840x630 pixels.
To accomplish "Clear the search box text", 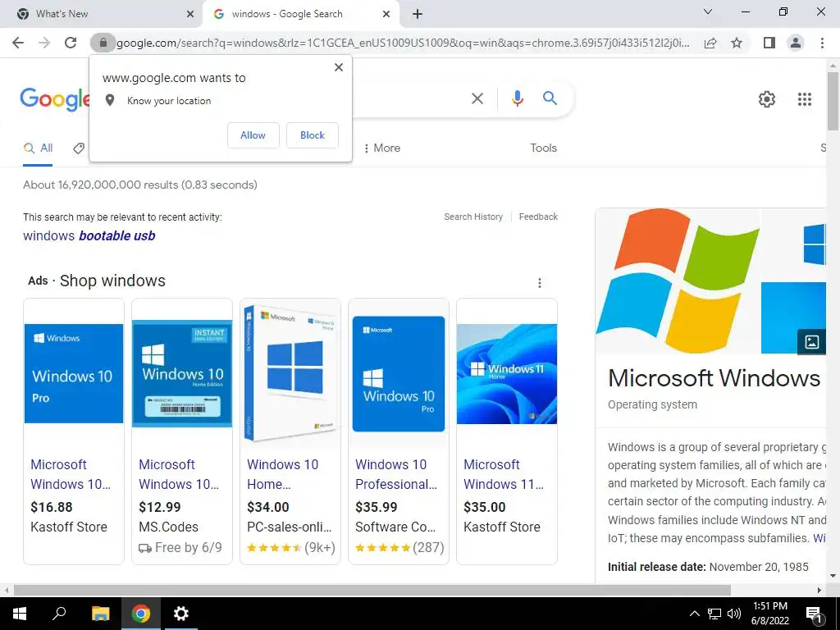I will coord(477,98).
